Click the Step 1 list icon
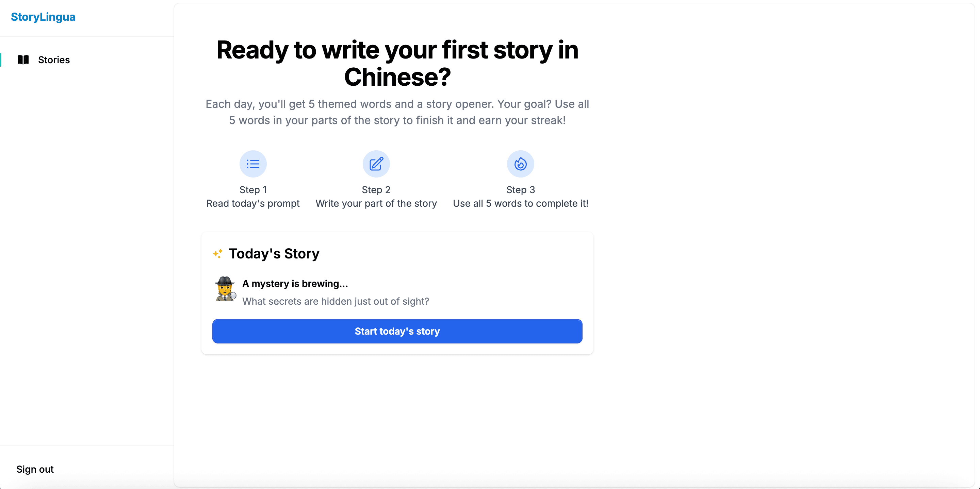The image size is (980, 489). (253, 164)
